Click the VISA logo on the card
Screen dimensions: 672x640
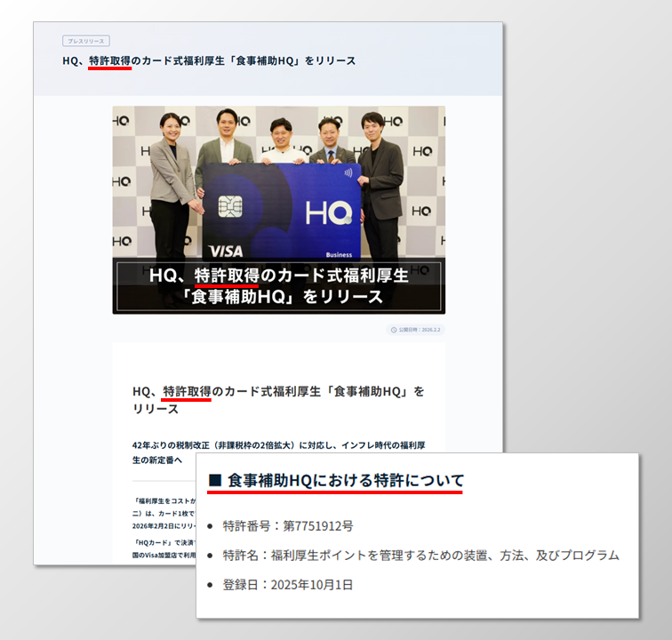point(226,252)
